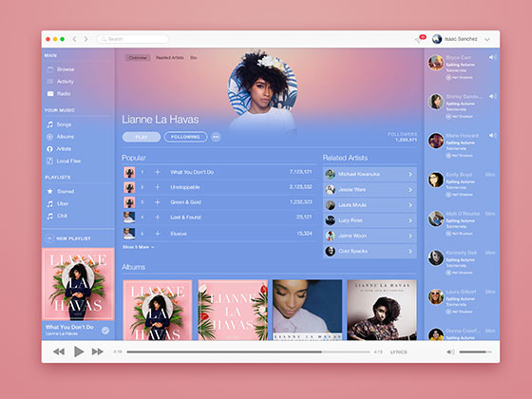Open the more options ellipsis button

pos(216,137)
